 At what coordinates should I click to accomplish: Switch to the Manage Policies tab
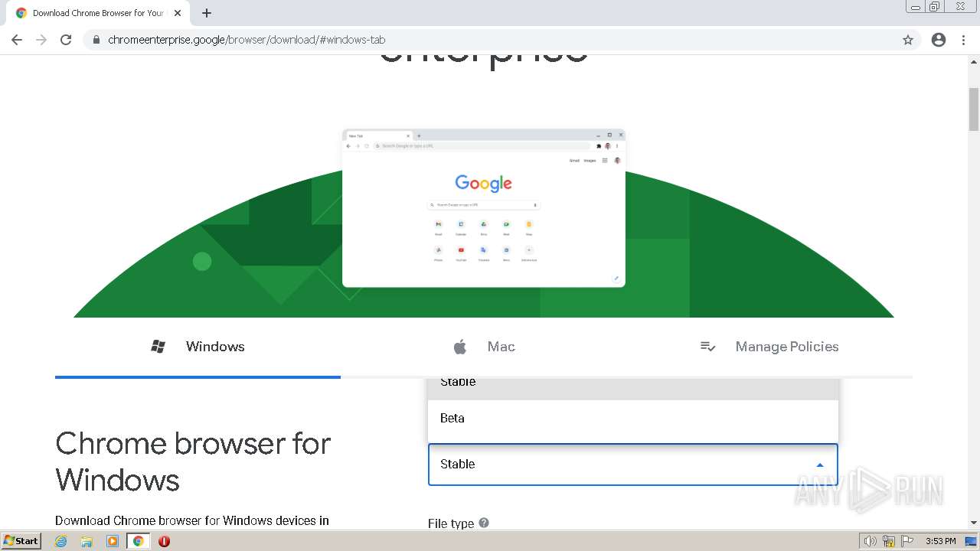769,347
